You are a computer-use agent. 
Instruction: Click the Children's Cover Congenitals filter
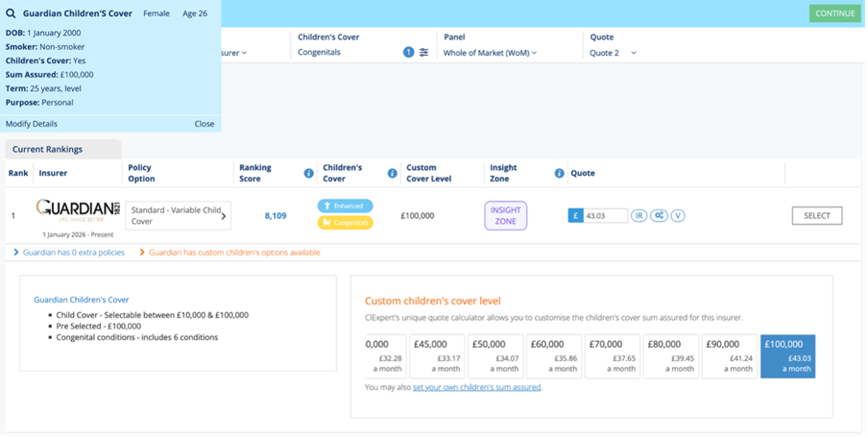320,53
